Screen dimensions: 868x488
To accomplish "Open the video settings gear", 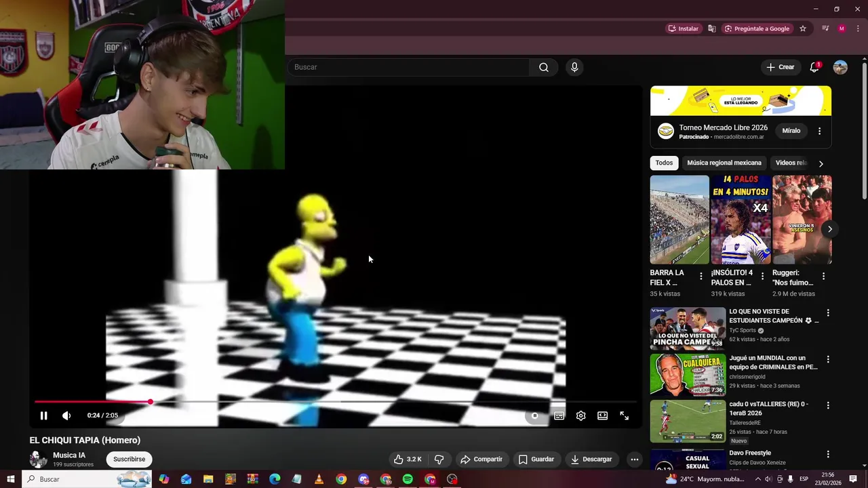I will [580, 415].
